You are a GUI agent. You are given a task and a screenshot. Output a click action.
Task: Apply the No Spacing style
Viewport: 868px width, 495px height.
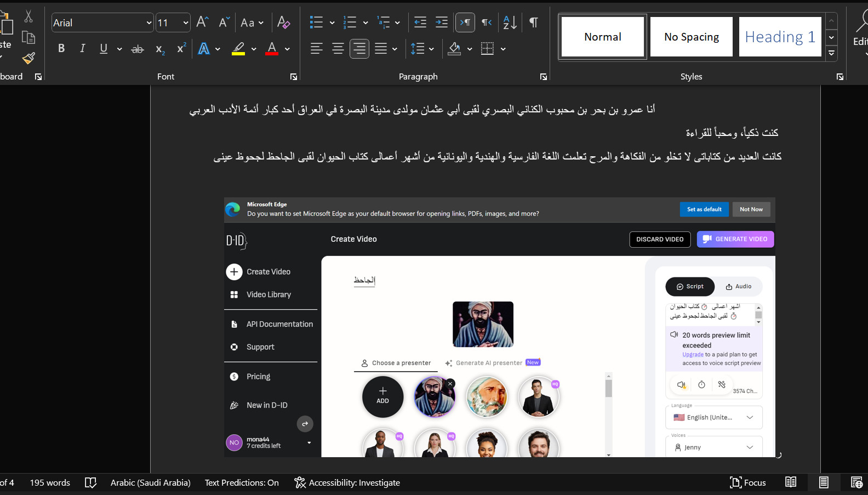tap(692, 37)
